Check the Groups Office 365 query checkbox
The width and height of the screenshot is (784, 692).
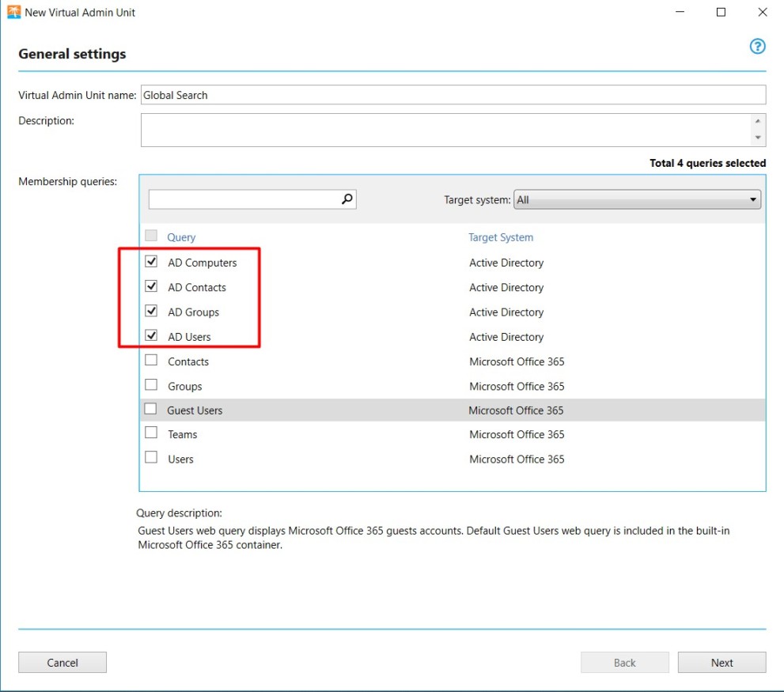[151, 384]
